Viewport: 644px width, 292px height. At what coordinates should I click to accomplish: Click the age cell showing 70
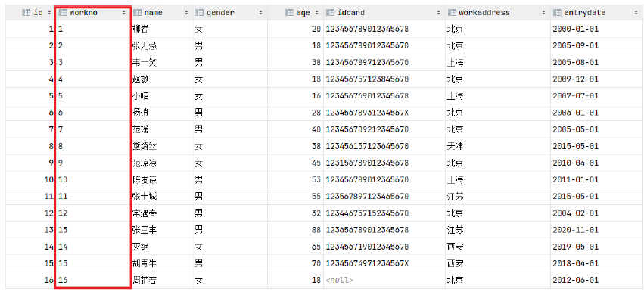tap(295, 264)
